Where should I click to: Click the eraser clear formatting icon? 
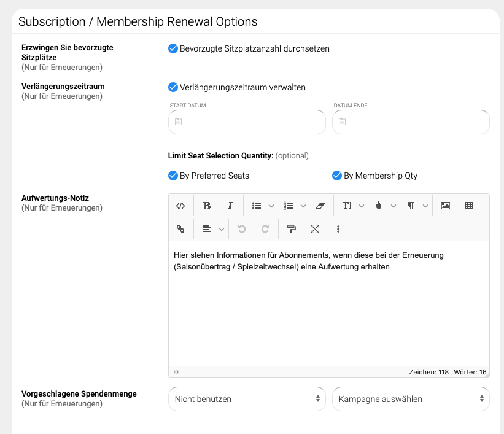319,206
